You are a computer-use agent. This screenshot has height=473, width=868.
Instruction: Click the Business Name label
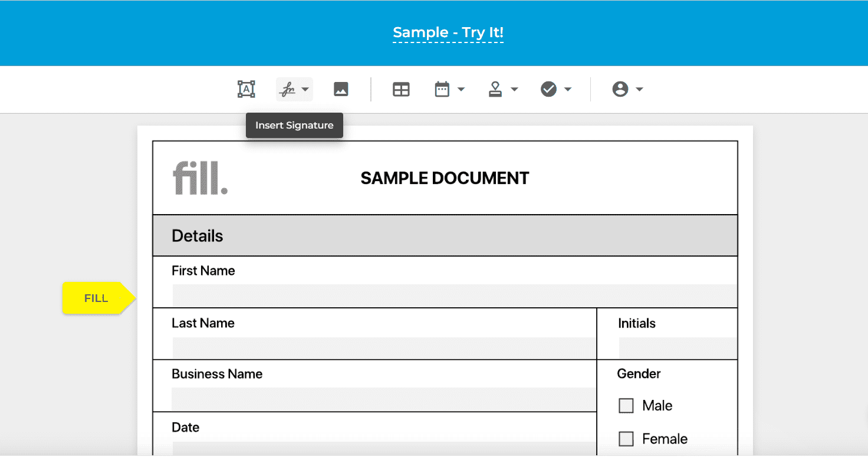[x=217, y=374]
